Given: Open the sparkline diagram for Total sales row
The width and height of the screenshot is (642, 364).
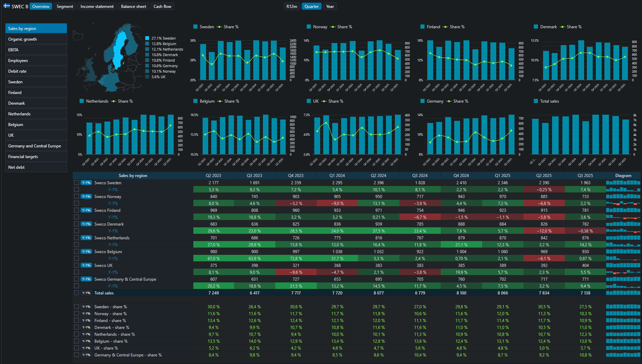Looking at the screenshot, I should 623,293.
